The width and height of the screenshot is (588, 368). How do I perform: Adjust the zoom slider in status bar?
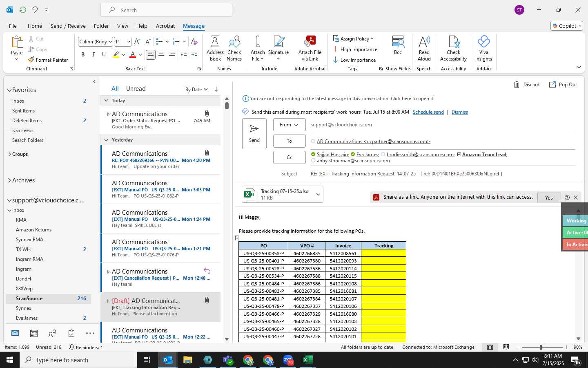pos(541,347)
